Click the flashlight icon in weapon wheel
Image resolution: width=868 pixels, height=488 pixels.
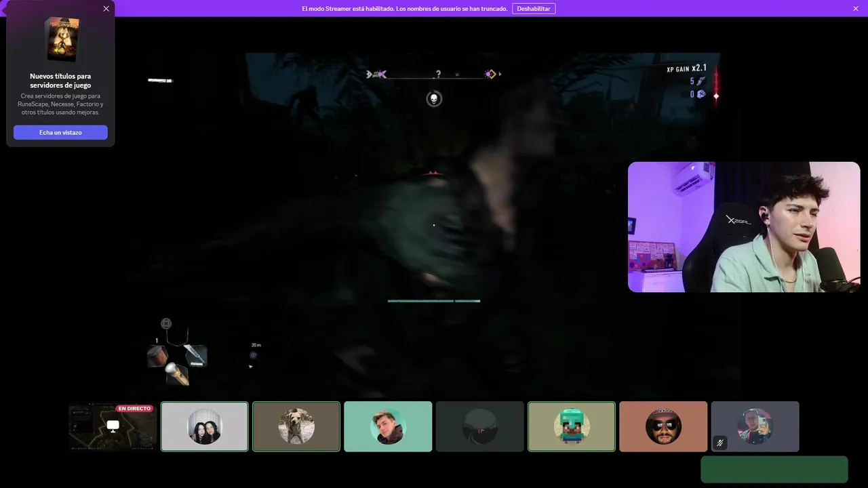coord(178,373)
